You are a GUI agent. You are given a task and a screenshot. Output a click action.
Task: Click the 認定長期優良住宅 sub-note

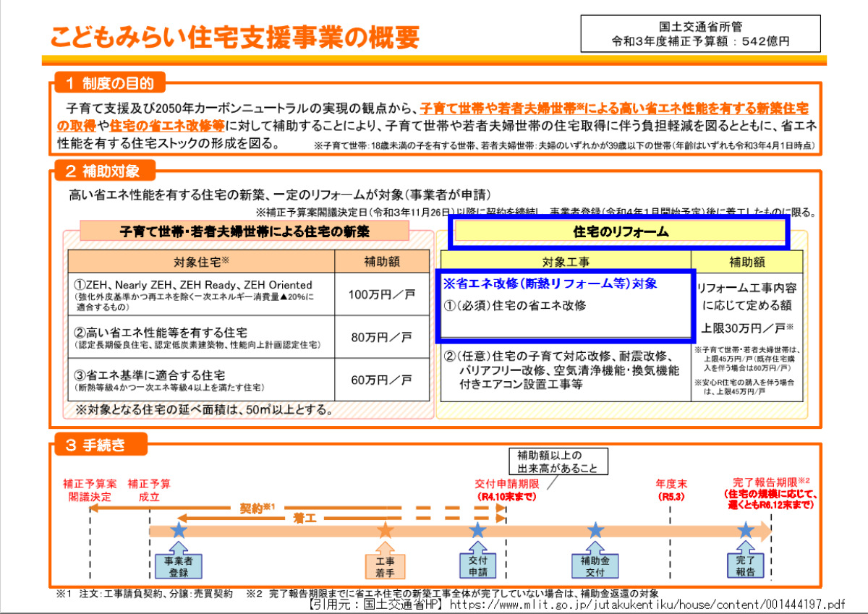point(197,345)
